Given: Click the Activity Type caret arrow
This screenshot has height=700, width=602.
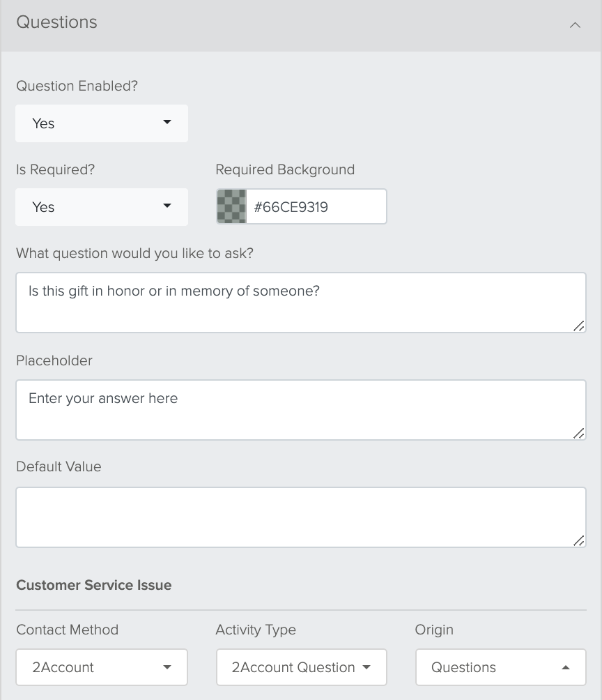Looking at the screenshot, I should (366, 667).
